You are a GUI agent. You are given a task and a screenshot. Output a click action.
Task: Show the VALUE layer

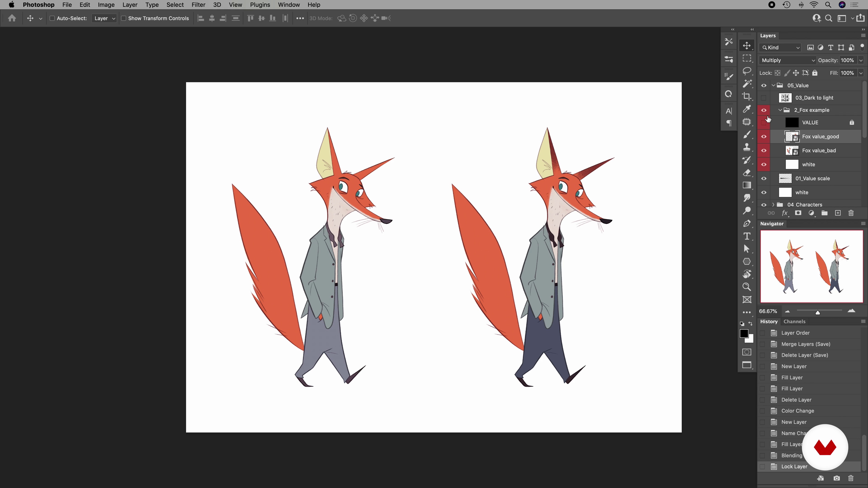pyautogui.click(x=764, y=123)
